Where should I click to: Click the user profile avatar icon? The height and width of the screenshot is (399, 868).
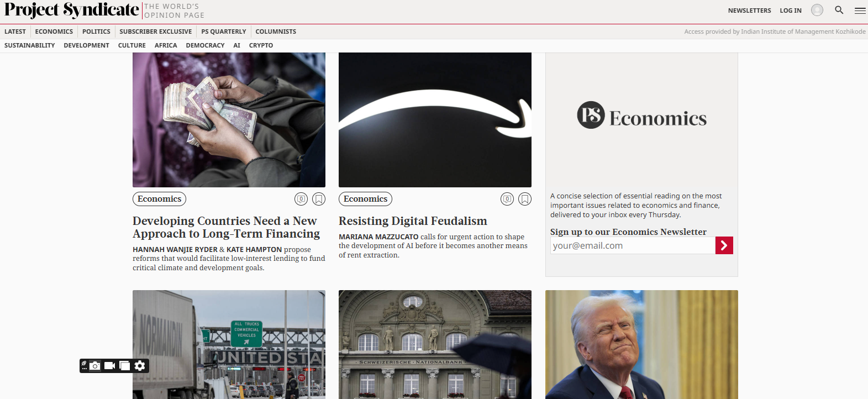click(x=817, y=10)
